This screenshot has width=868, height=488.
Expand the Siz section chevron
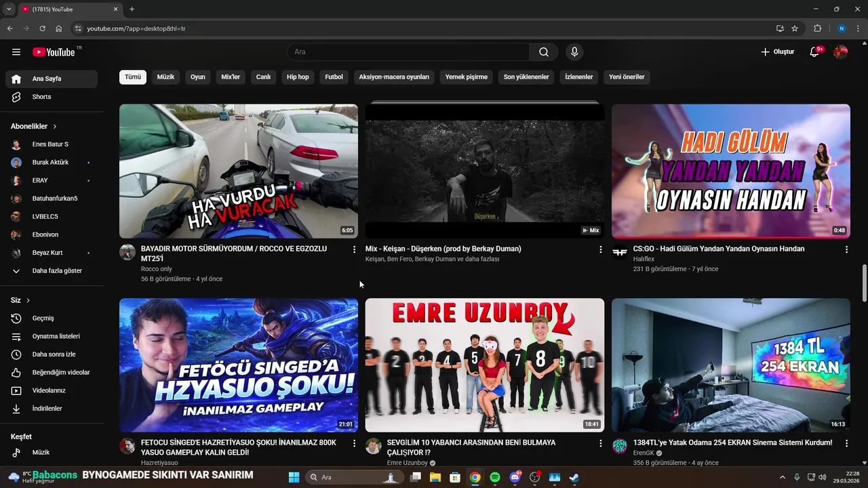pyautogui.click(x=28, y=300)
